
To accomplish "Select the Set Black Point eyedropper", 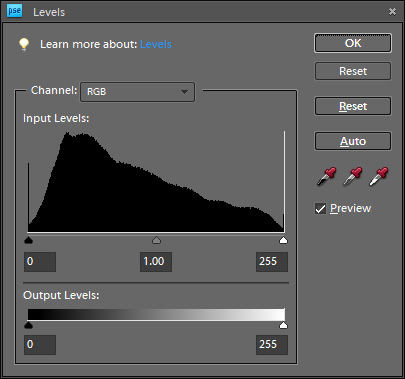I will pyautogui.click(x=326, y=176).
